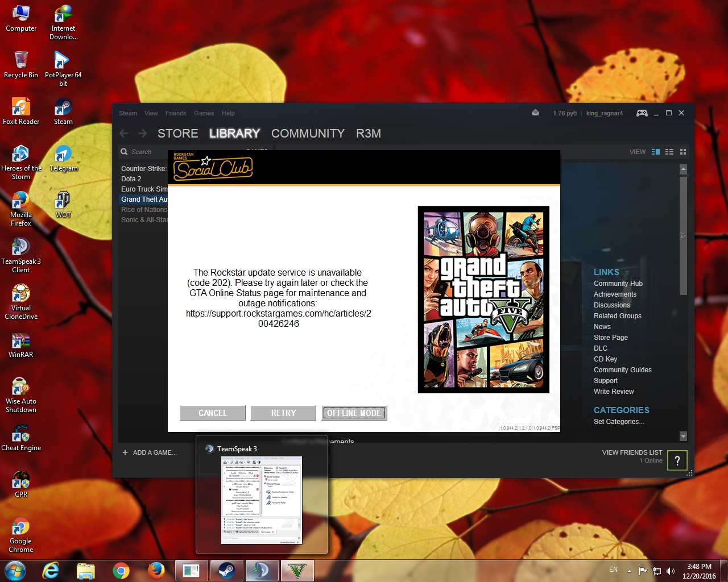Open Discussions link
This screenshot has height=582, width=728.
(612, 305)
